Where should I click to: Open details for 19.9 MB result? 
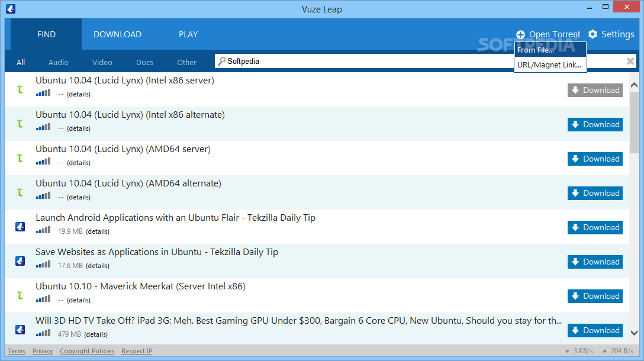(98, 231)
